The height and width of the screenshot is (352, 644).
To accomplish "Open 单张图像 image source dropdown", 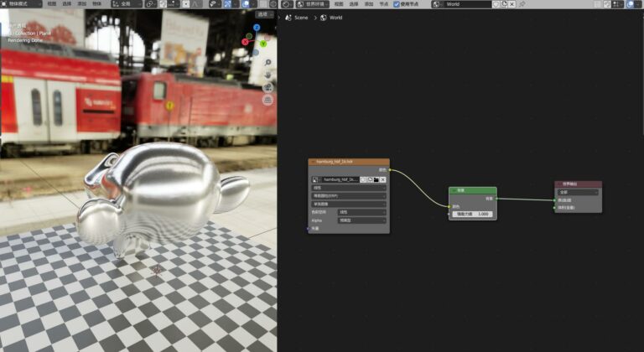I will click(349, 204).
